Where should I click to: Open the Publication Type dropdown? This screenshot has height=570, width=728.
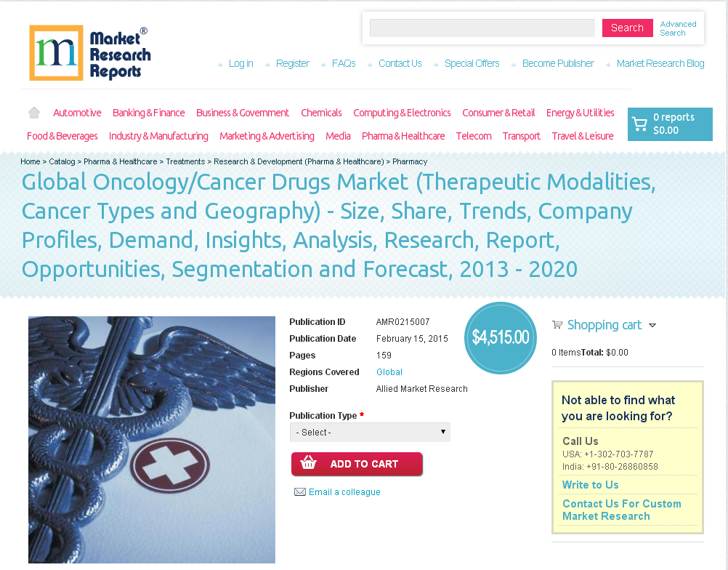tap(369, 432)
